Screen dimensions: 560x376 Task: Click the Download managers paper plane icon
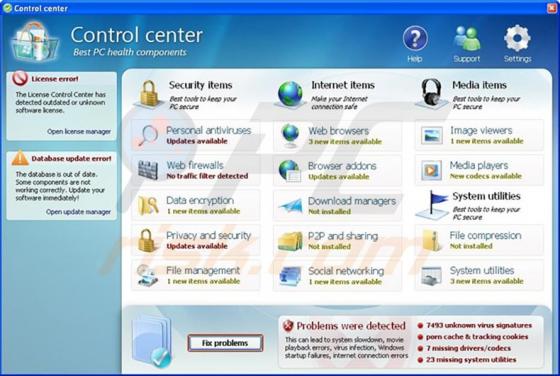click(290, 206)
